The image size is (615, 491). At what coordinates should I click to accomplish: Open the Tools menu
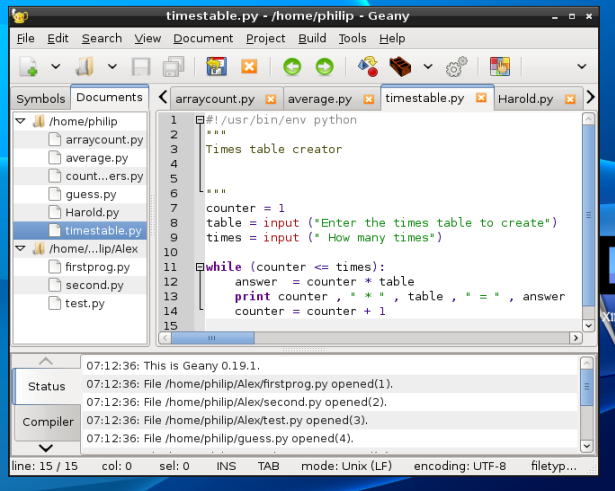pyautogui.click(x=352, y=38)
